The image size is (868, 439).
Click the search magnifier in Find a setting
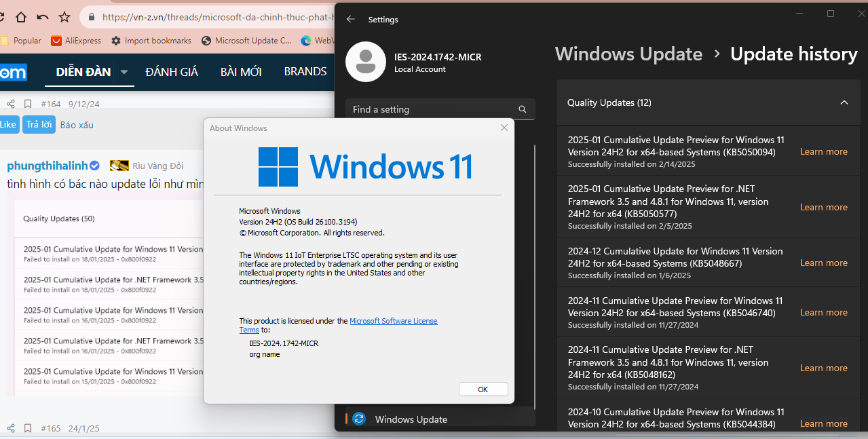523,109
